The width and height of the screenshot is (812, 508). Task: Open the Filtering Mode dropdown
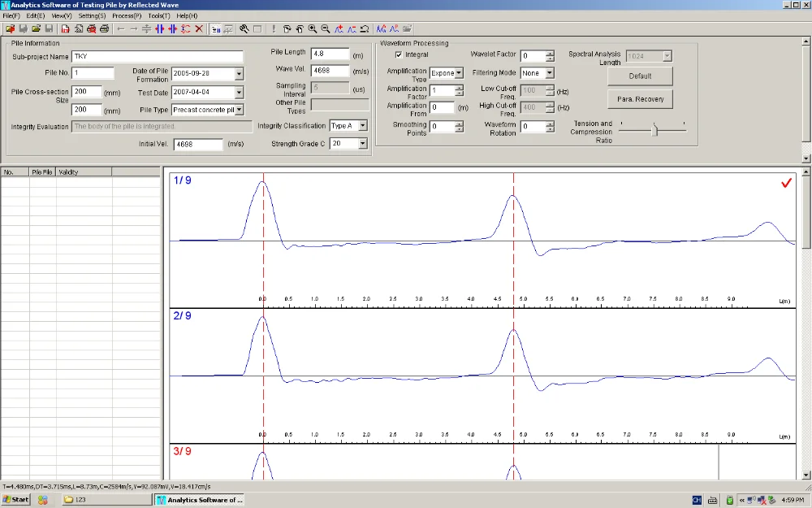pyautogui.click(x=550, y=73)
